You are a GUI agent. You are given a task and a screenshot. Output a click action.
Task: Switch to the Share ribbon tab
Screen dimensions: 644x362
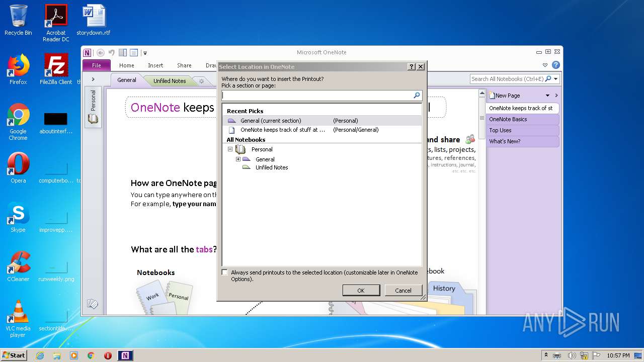184,65
